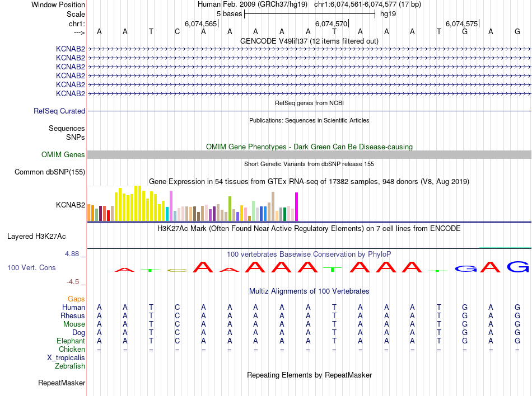Click the Gaps row label
532x396 pixels.
tap(76, 299)
